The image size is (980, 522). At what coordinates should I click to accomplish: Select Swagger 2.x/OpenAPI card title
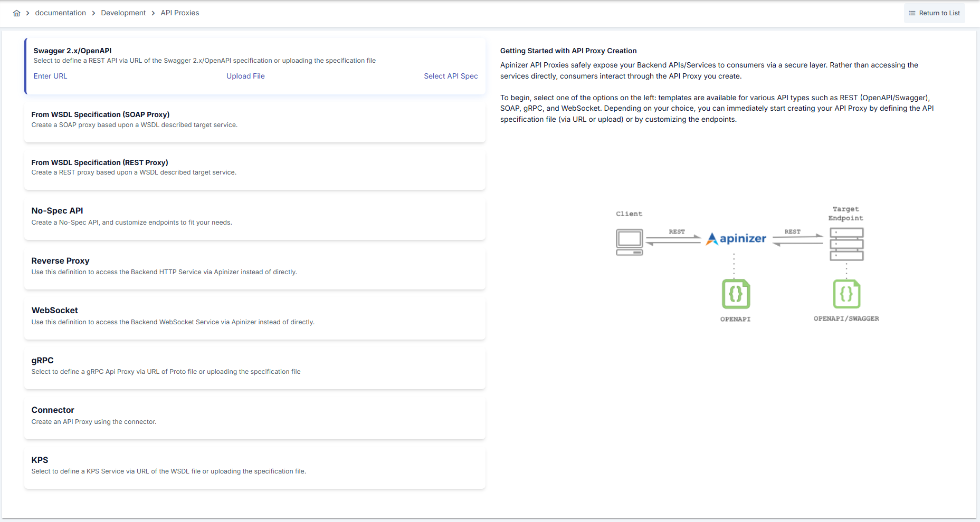[x=72, y=51]
